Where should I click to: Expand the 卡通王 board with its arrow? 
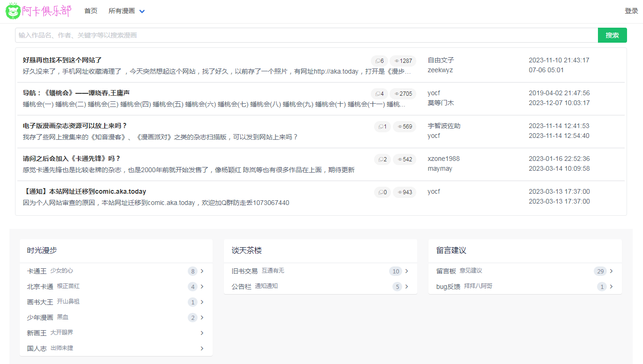pyautogui.click(x=202, y=271)
